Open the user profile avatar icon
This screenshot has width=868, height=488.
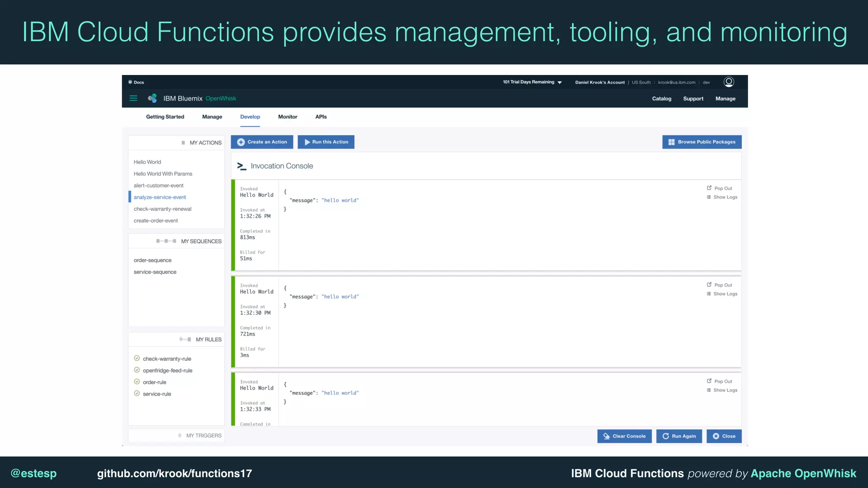click(729, 82)
